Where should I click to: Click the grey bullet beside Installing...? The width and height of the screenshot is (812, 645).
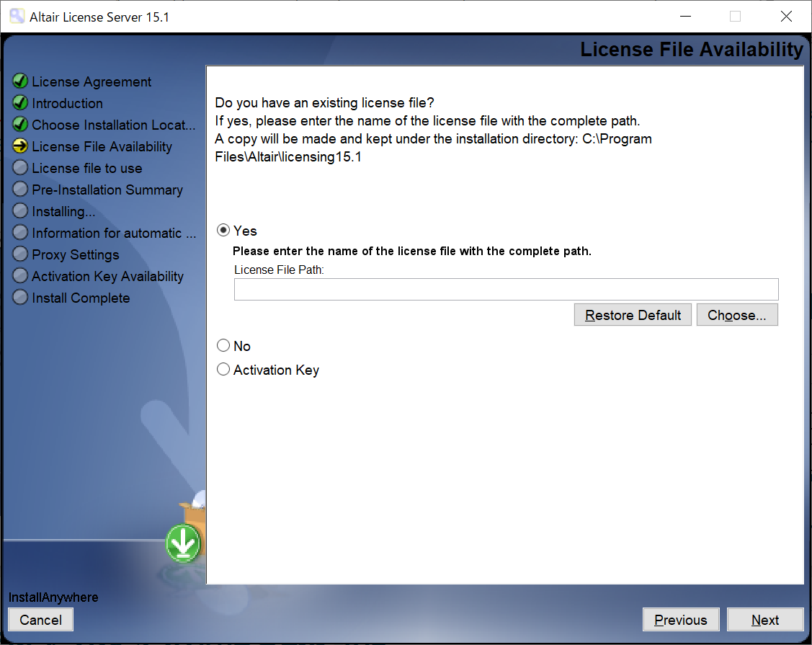[20, 211]
